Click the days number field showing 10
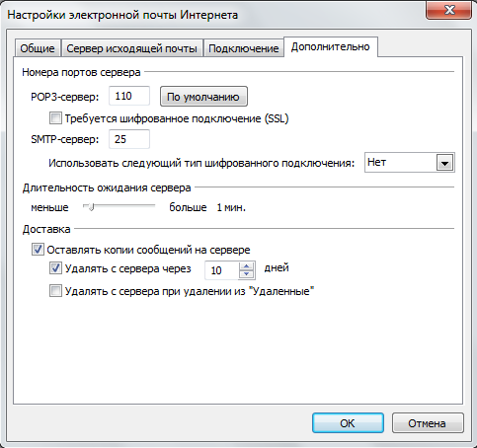The image size is (477, 448). [222, 270]
